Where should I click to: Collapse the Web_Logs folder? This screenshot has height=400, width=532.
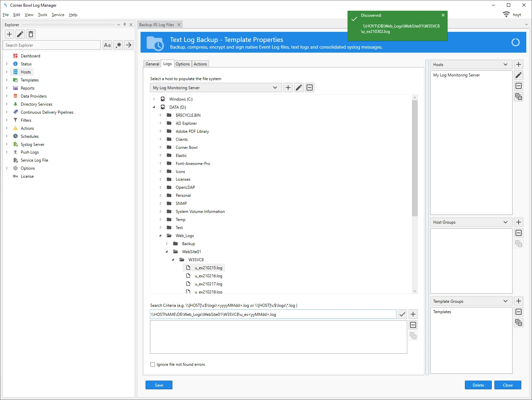pos(160,236)
